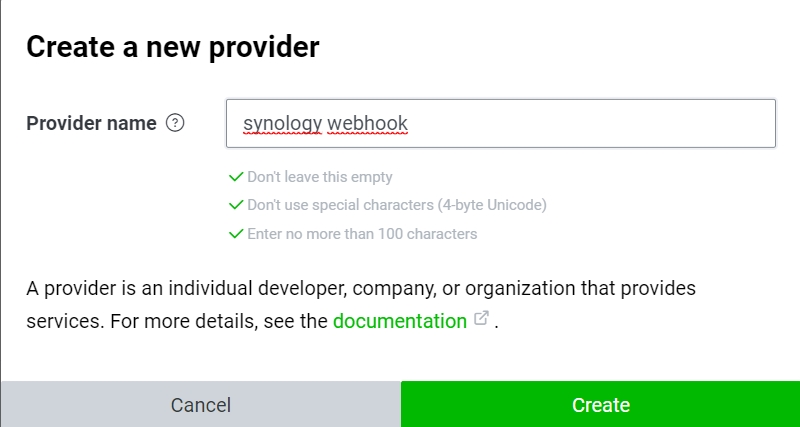The image size is (800, 427).
Task: Click the checkmark beside the 100 characters rule
Action: pyautogui.click(x=236, y=234)
